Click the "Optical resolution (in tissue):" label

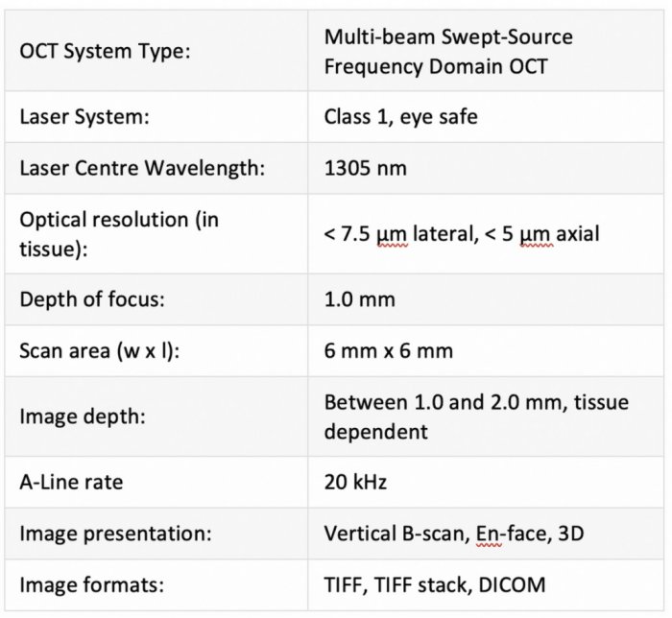[x=119, y=232]
